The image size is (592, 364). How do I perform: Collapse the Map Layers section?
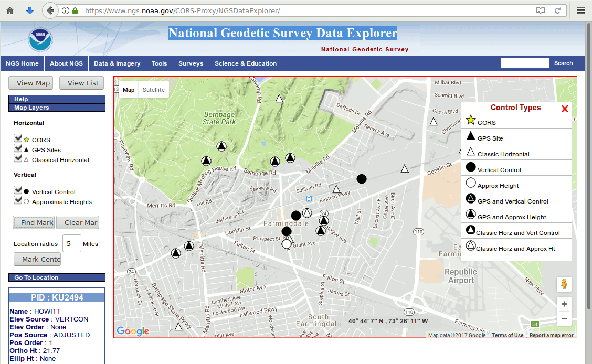[x=57, y=108]
